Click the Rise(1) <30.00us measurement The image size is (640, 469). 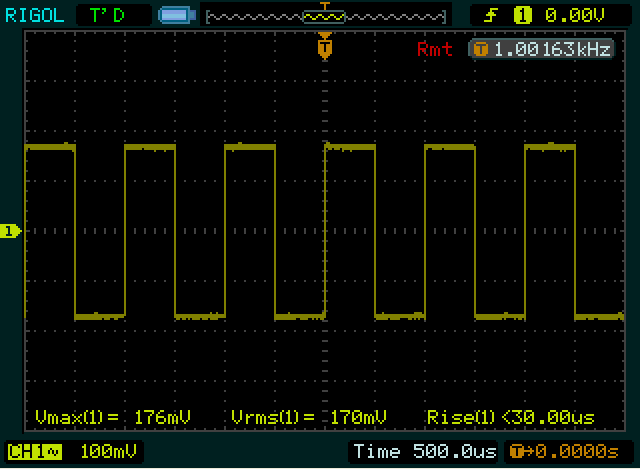pos(510,417)
